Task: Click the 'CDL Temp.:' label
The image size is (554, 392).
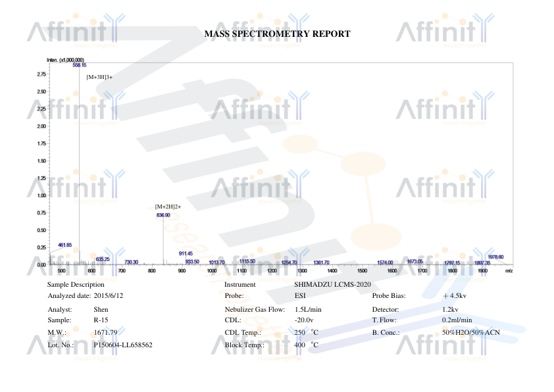Action: (243, 333)
